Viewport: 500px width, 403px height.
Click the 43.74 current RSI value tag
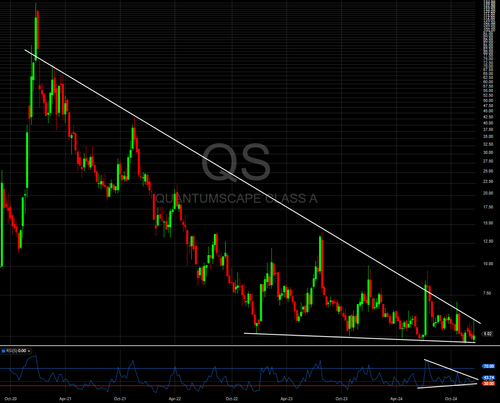pos(488,378)
